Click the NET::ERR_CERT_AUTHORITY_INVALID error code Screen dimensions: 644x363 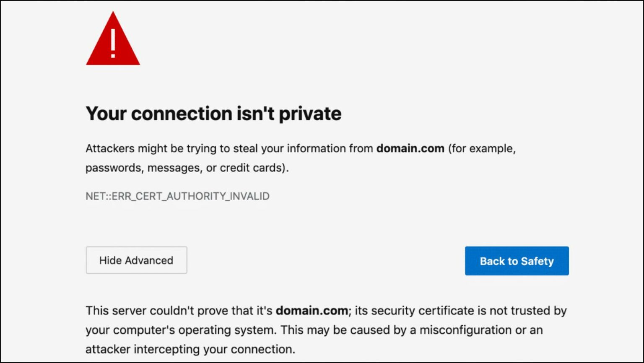(x=177, y=196)
